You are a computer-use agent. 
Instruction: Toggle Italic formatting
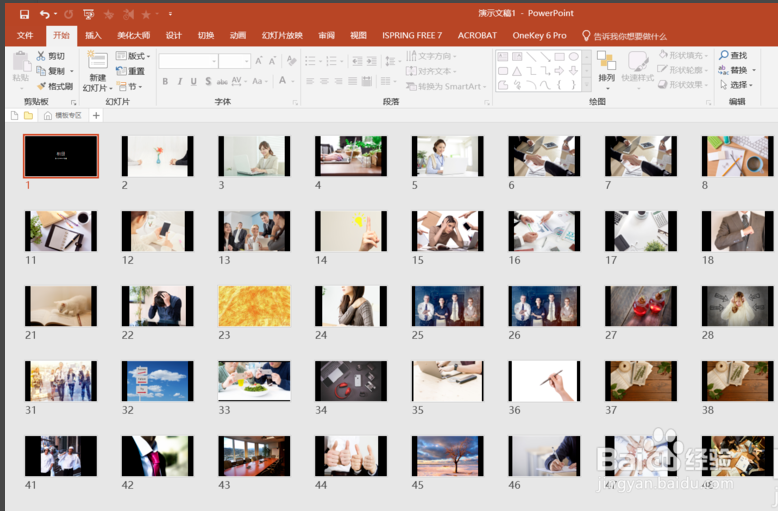tap(180, 81)
